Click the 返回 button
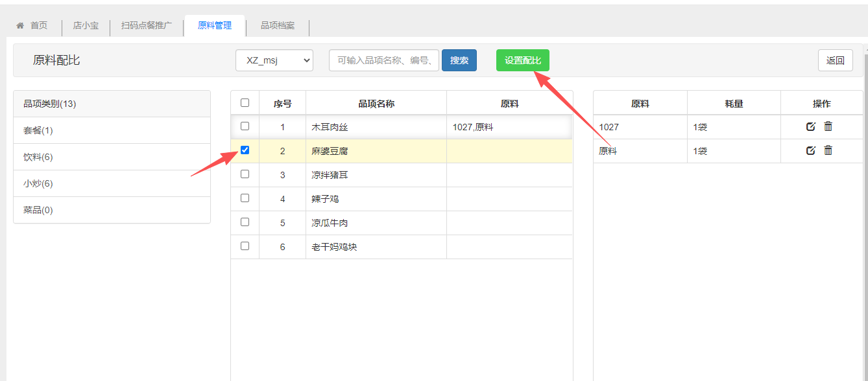The image size is (868, 381). [835, 60]
